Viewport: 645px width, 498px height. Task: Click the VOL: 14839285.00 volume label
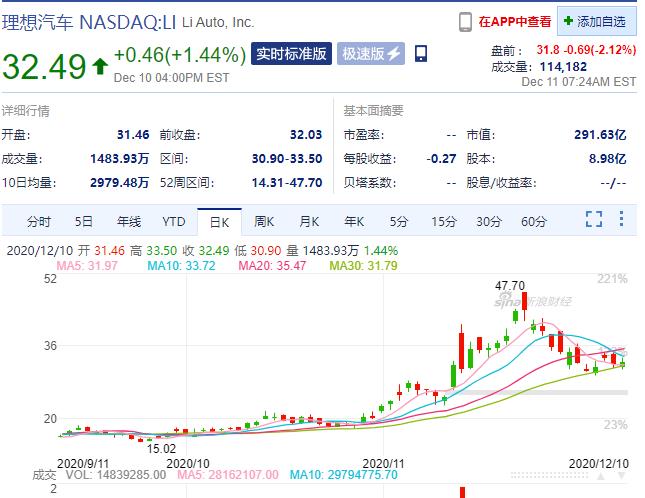116,475
